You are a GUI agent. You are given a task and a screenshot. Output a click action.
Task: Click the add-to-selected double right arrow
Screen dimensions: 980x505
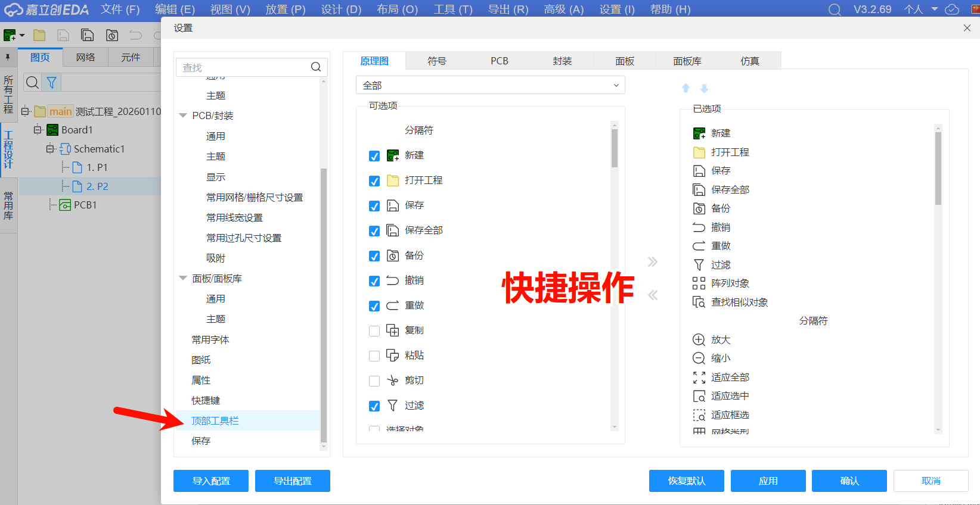click(x=653, y=261)
